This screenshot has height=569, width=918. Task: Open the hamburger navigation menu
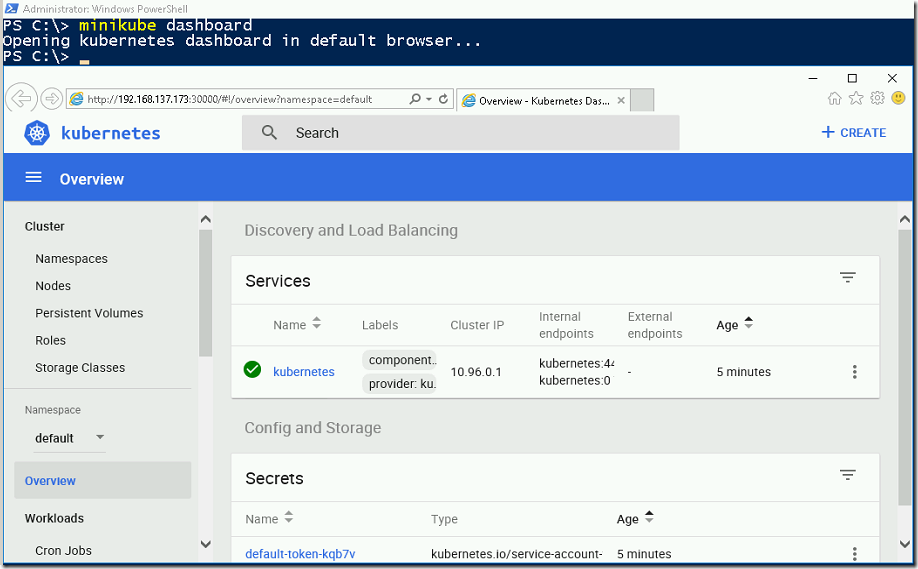[x=33, y=177]
